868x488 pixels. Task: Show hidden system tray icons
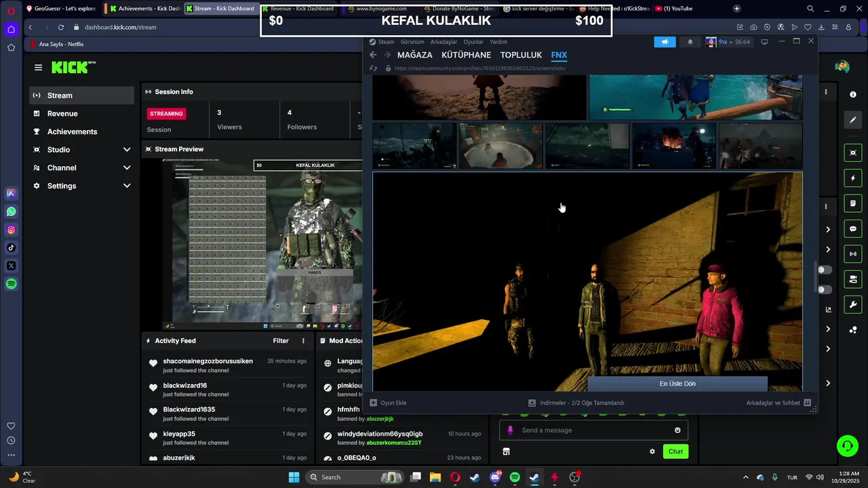tap(746, 477)
